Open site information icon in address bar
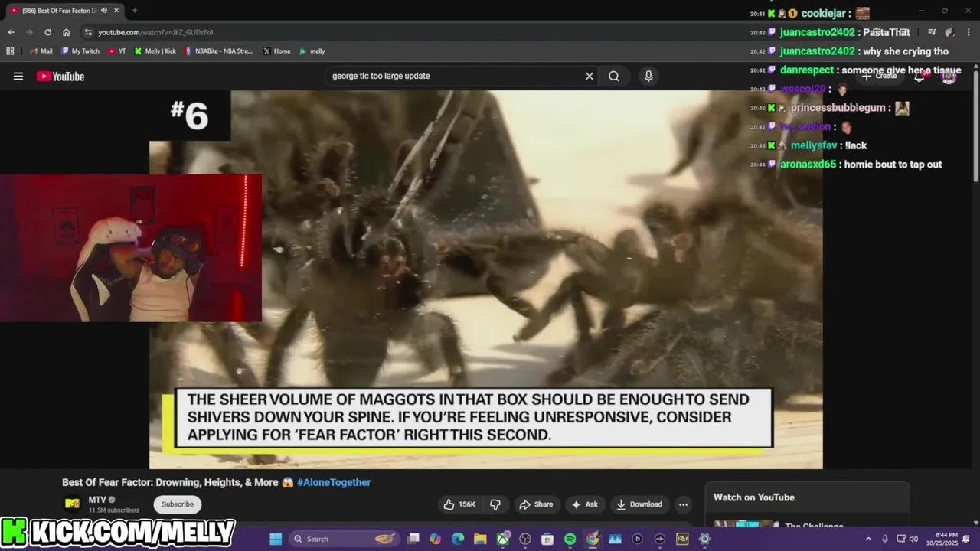The image size is (980, 551). (88, 32)
